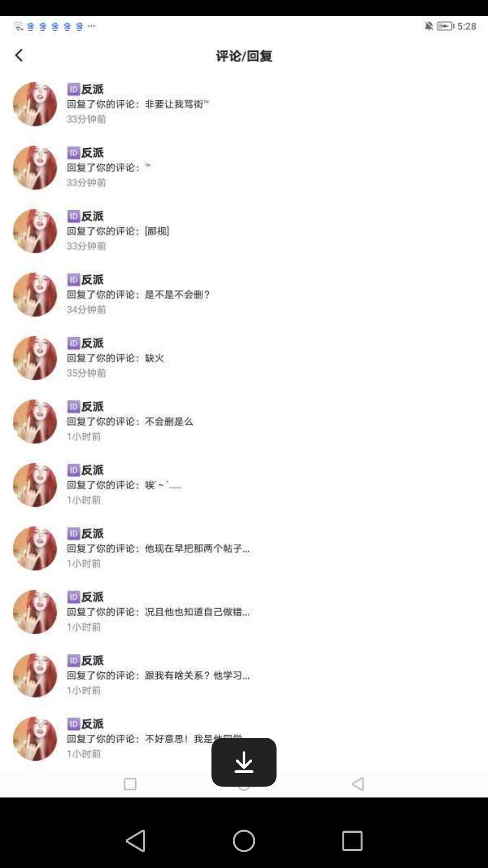This screenshot has height=868, width=488.
Task: Open the reply 跟我有啥关系?他学习...
Action: 244,675
